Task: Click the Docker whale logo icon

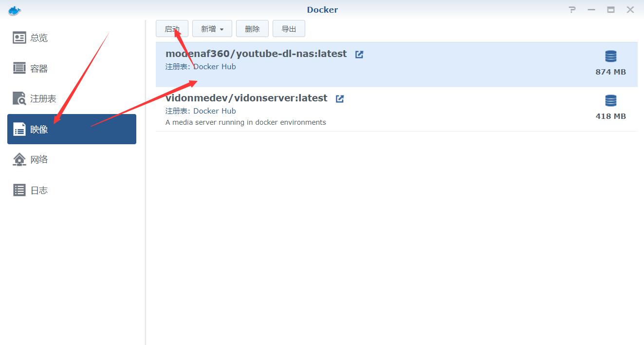Action: (x=15, y=10)
